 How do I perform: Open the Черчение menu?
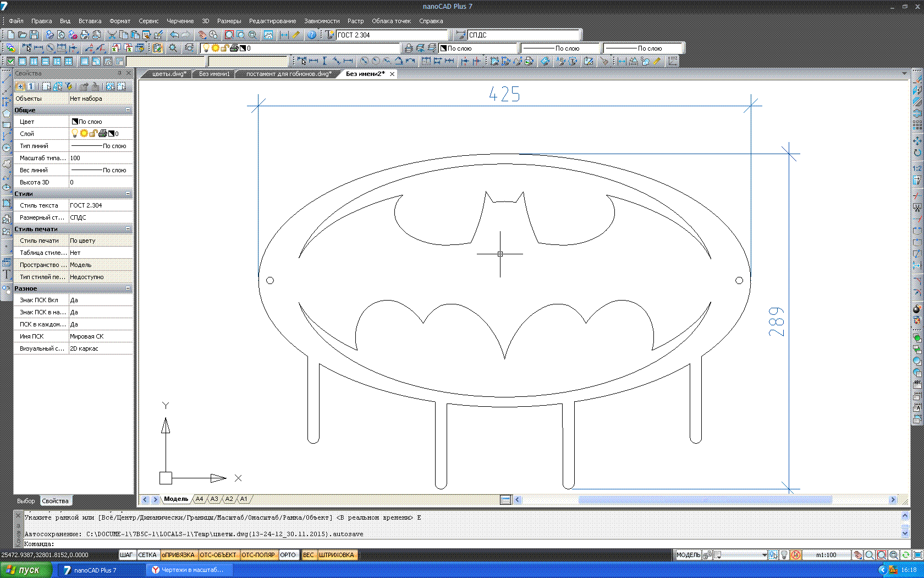180,21
